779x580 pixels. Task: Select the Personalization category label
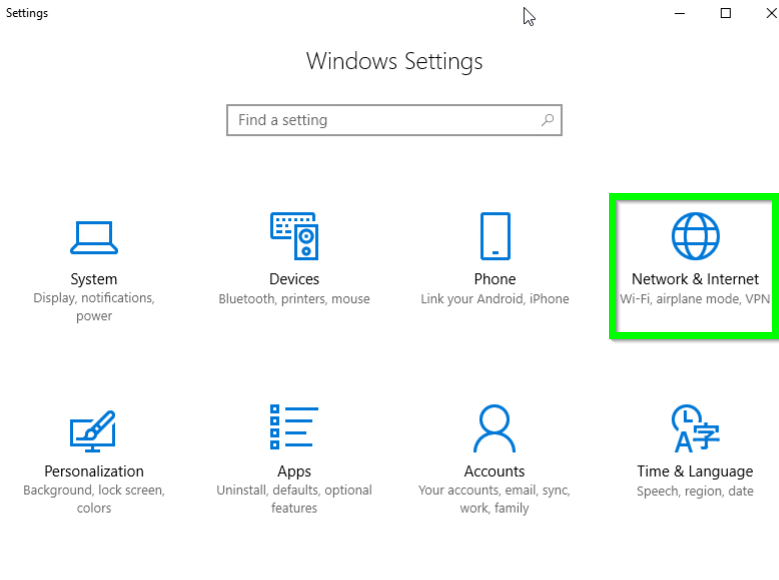(x=94, y=471)
